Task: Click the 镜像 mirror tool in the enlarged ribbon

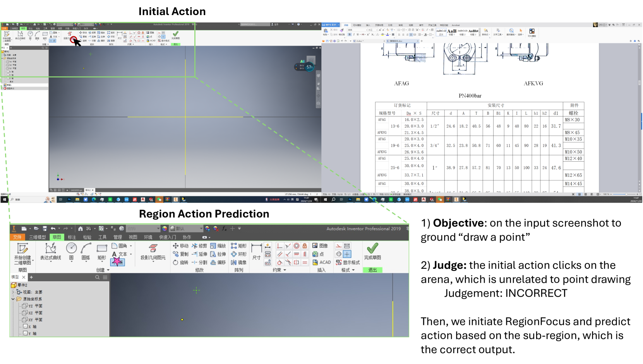Action: 239,262
